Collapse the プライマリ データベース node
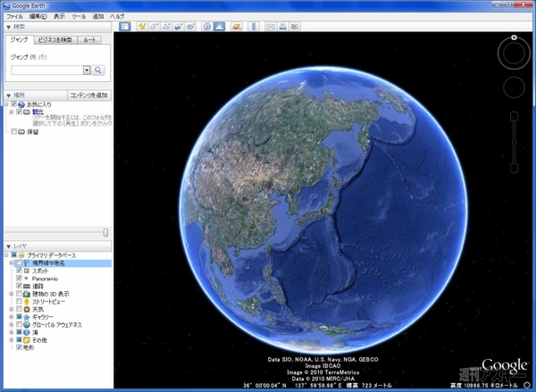Image resolution: width=536 pixels, height=392 pixels. tap(6, 255)
